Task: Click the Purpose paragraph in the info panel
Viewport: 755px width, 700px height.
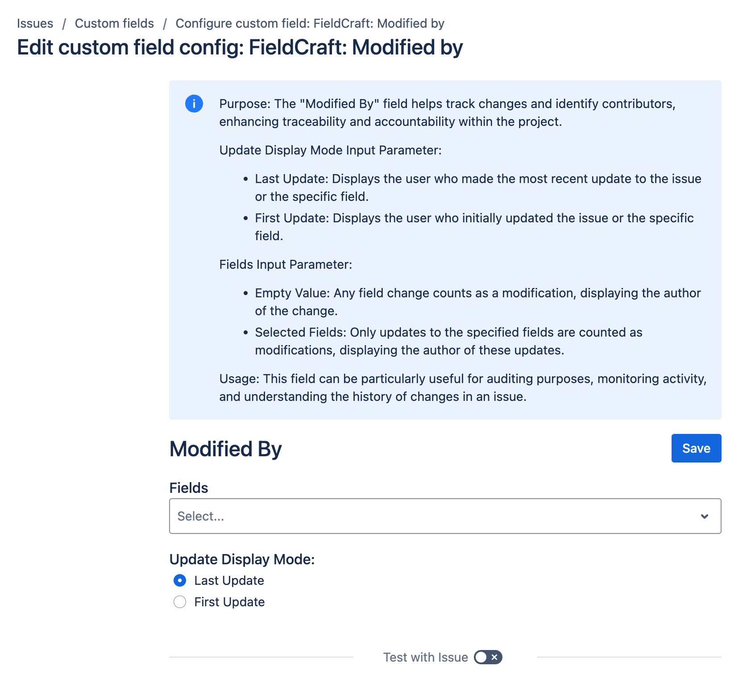Action: [447, 112]
